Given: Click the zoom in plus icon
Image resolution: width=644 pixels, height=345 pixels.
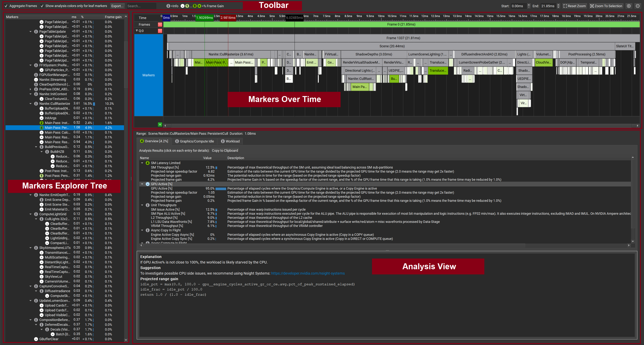Looking at the screenshot, I should coord(629,6).
